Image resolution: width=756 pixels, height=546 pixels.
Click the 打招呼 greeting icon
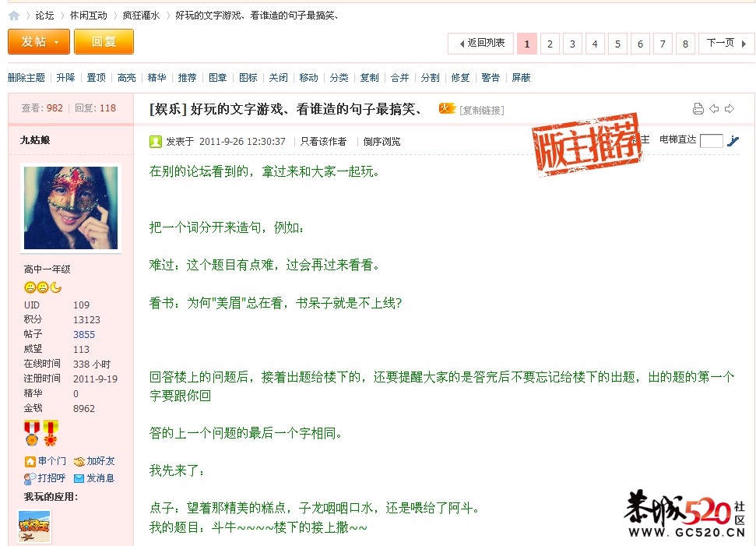pos(30,478)
